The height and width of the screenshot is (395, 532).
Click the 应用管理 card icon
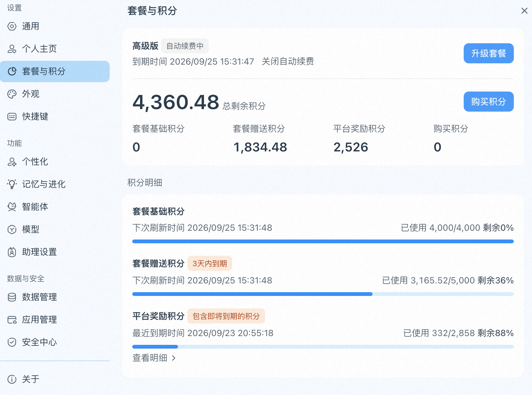coord(12,320)
